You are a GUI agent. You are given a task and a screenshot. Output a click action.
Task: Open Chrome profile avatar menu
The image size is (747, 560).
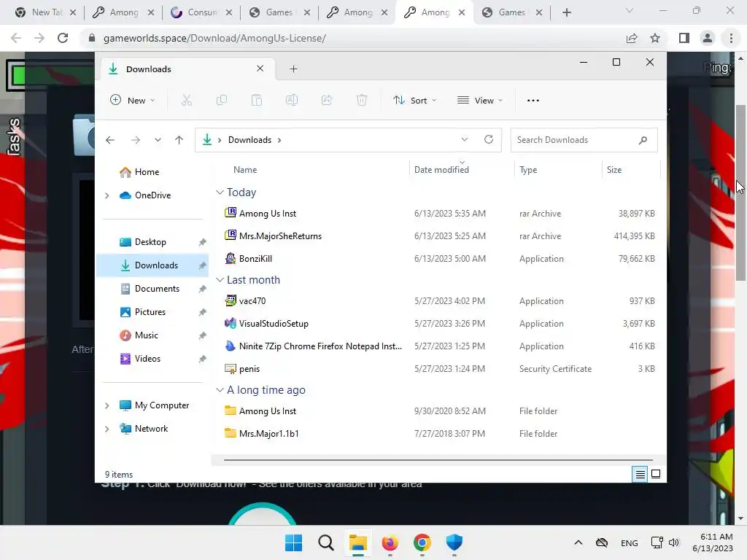(708, 38)
